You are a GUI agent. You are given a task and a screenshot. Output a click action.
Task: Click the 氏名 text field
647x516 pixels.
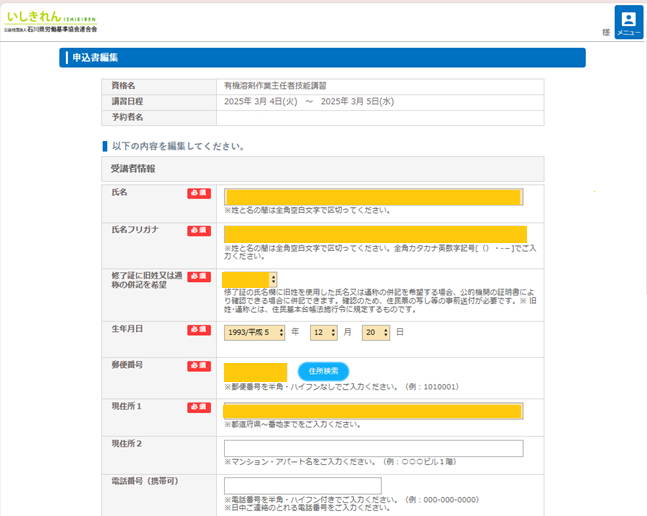(x=372, y=197)
